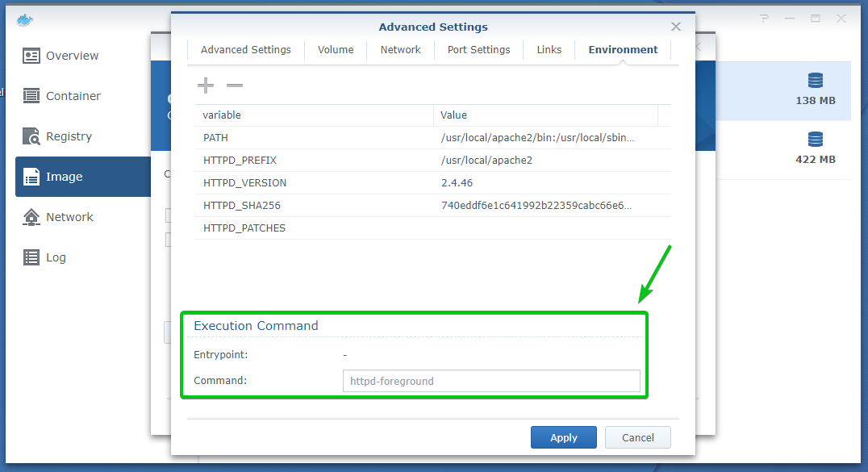
Task: Click the 138 MB image database icon
Action: [x=815, y=81]
